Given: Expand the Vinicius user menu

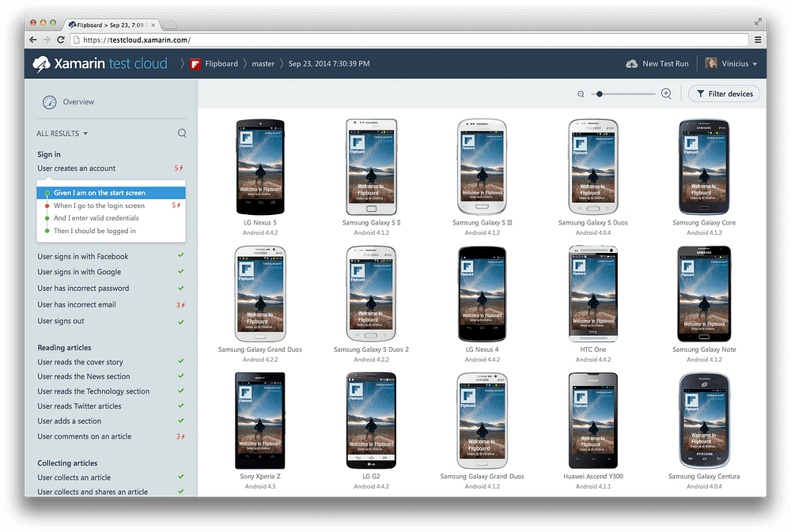Looking at the screenshot, I should point(732,63).
